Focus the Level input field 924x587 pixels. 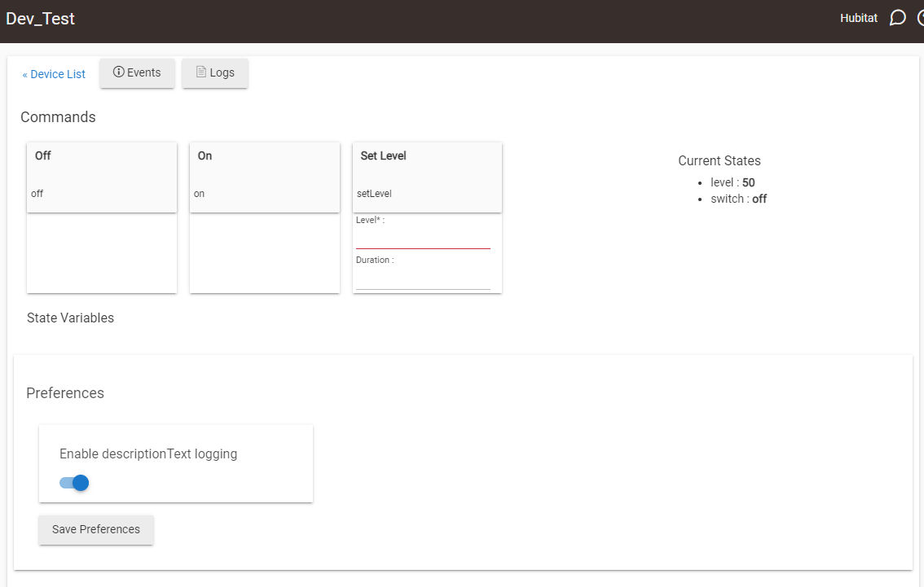pos(423,239)
